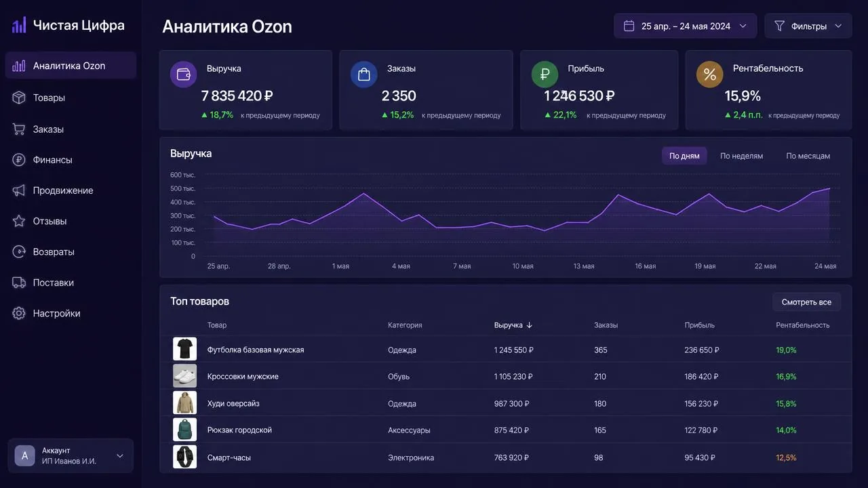This screenshot has width=868, height=488.
Task: Click the Аналитика Ozon page heading
Action: click(x=227, y=26)
